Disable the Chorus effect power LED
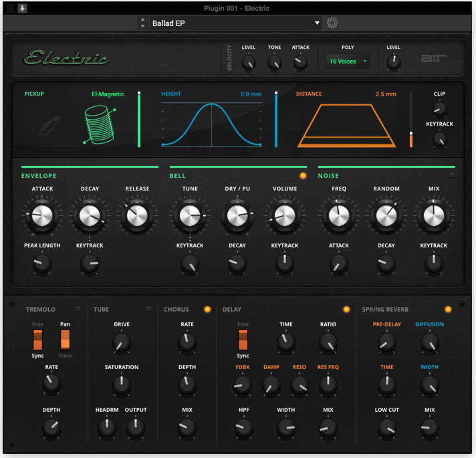The width and height of the screenshot is (476, 458). click(x=207, y=309)
